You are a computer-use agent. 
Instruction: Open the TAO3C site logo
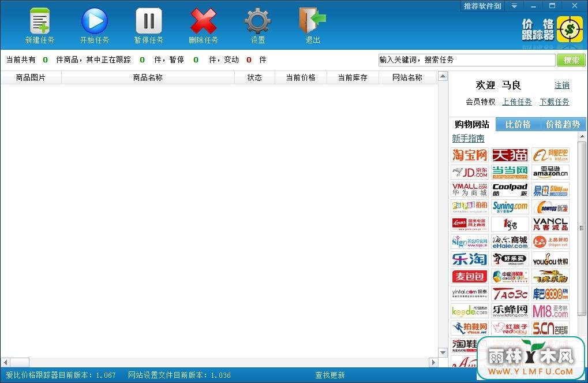(510, 293)
